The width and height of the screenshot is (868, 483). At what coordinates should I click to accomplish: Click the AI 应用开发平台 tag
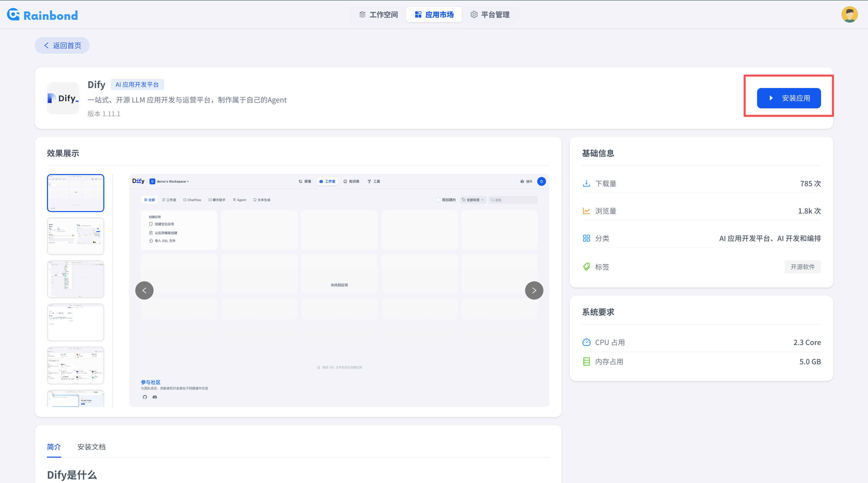(137, 84)
